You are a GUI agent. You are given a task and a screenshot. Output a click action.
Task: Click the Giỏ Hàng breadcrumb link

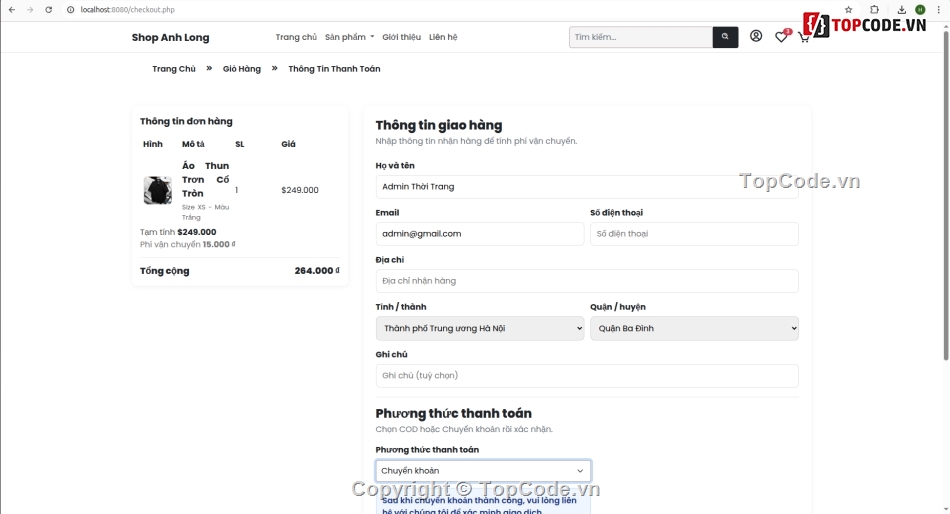point(242,68)
